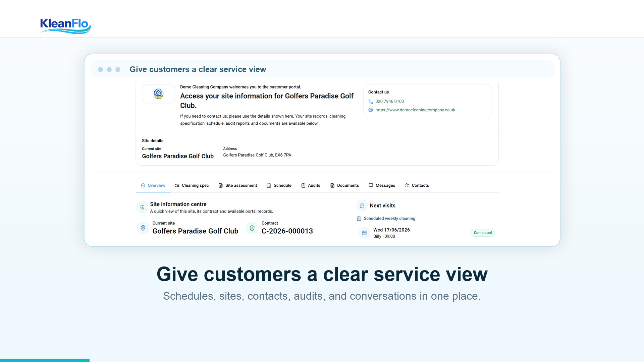Viewport: 644px width, 362px height.
Task: Click the Next visits heading
Action: coord(382,205)
